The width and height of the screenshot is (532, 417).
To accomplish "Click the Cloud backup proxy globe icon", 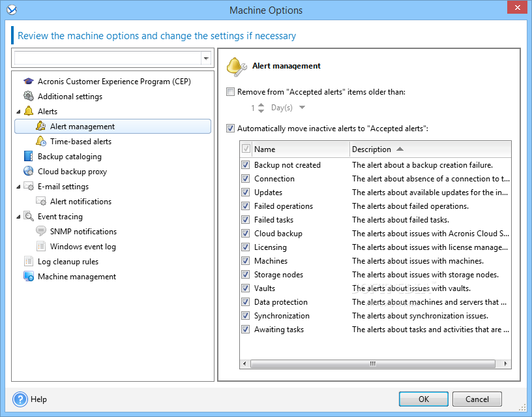I will click(29, 171).
